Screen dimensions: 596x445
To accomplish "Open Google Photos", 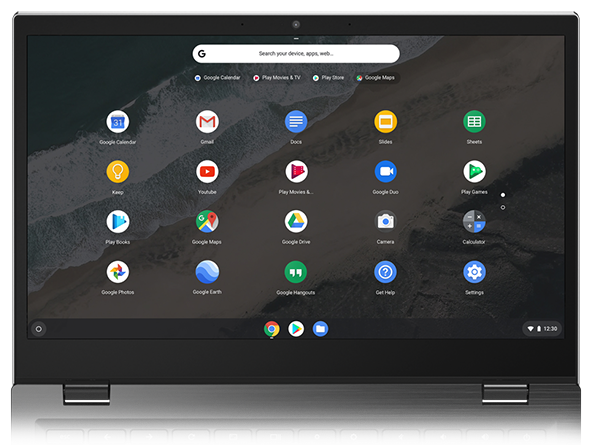I will click(118, 272).
